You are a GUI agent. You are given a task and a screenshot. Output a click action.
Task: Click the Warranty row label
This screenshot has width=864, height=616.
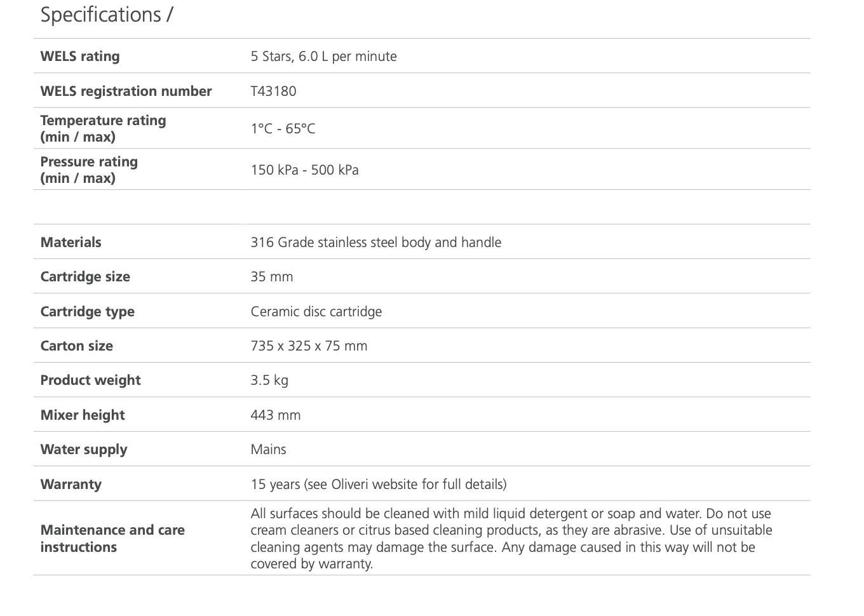(x=71, y=484)
